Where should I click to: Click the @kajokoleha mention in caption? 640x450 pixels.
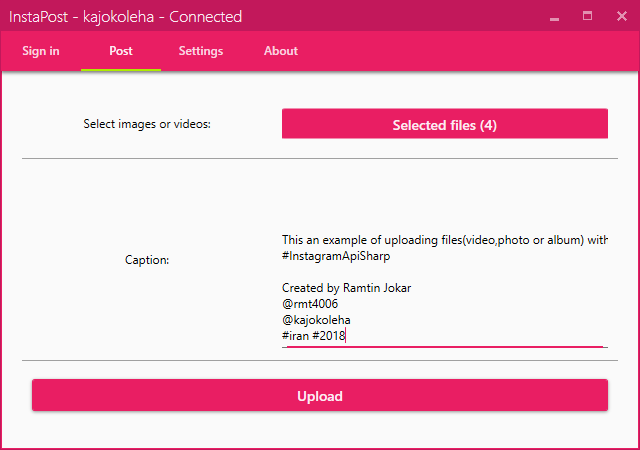pos(316,320)
